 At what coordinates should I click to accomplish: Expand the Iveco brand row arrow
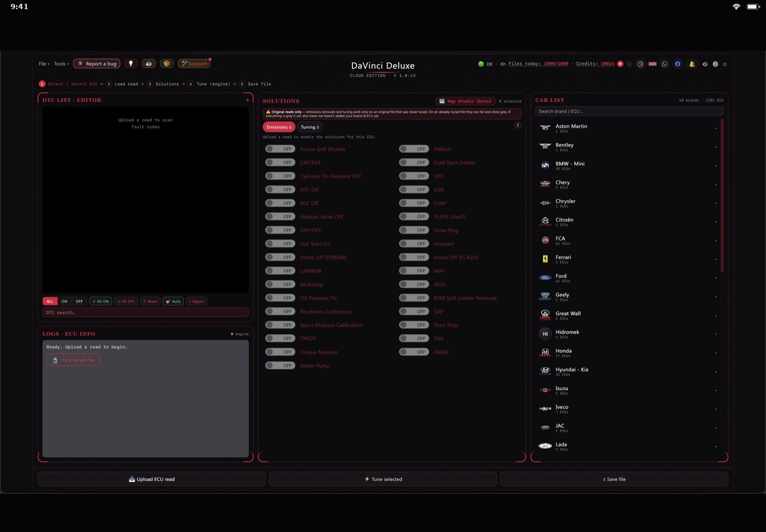[x=716, y=409]
